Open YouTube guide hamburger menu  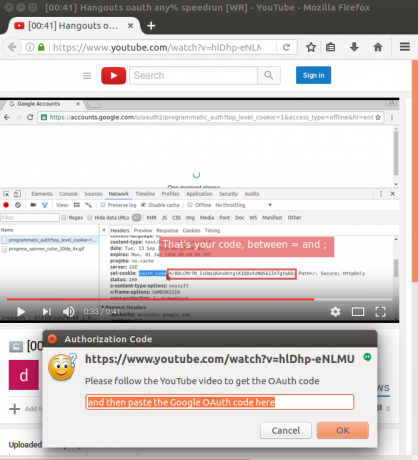pyautogui.click(x=87, y=76)
